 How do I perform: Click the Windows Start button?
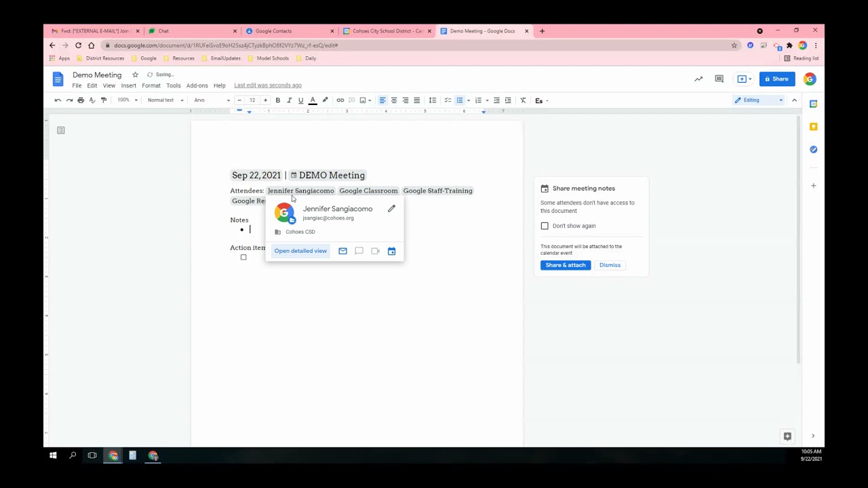(53, 455)
